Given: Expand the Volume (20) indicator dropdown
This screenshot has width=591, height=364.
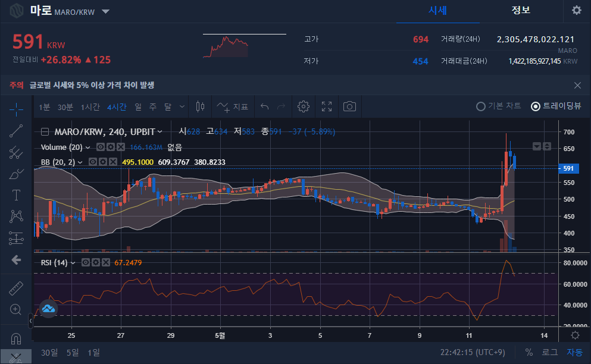Looking at the screenshot, I should tap(88, 148).
